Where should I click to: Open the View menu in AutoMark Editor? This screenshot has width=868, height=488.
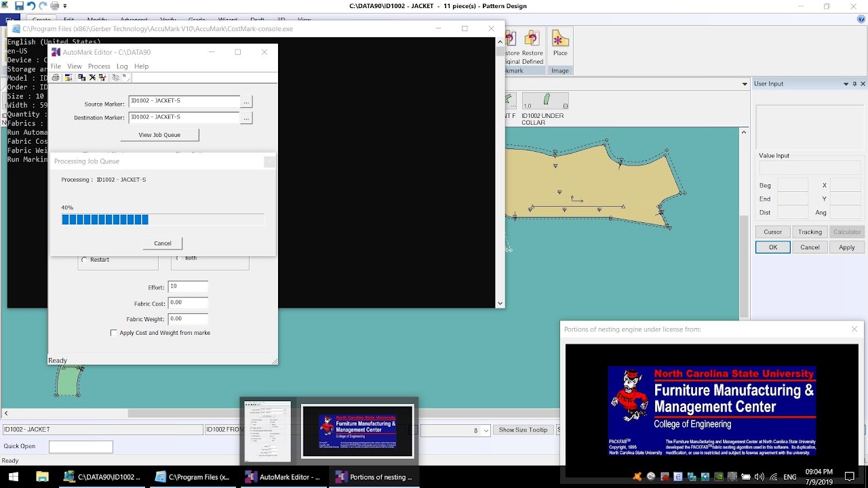pyautogui.click(x=75, y=66)
